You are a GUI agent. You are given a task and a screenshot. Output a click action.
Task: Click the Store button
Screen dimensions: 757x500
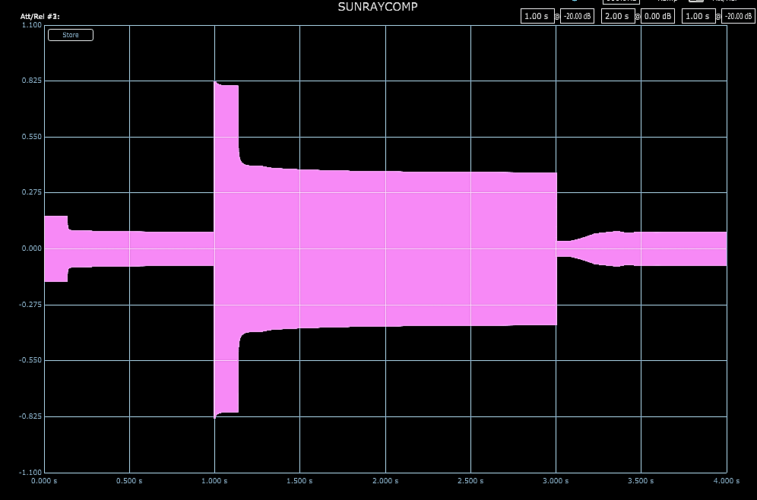[70, 35]
